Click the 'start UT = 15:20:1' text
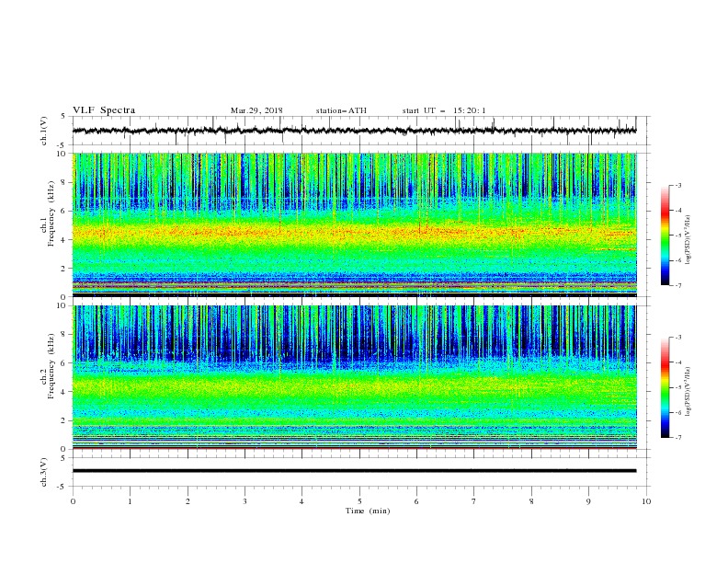The height and width of the screenshot is (563, 728). tap(444, 110)
